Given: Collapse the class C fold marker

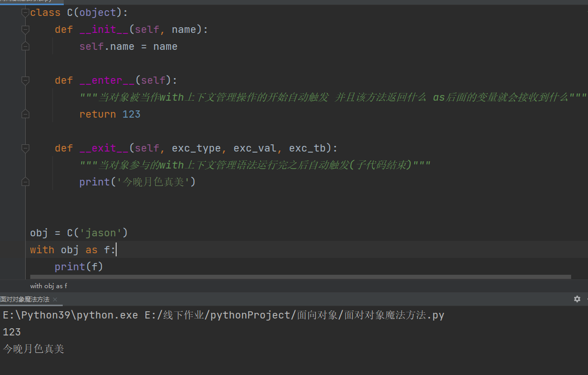Looking at the screenshot, I should (x=26, y=12).
